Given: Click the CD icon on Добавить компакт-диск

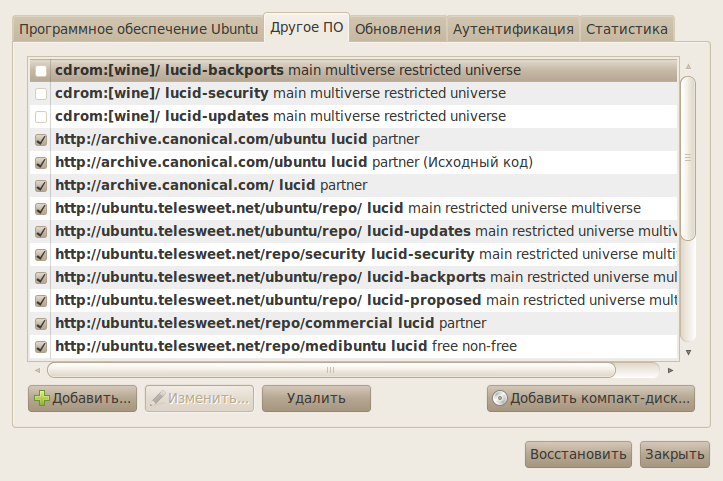Looking at the screenshot, I should pos(500,398).
